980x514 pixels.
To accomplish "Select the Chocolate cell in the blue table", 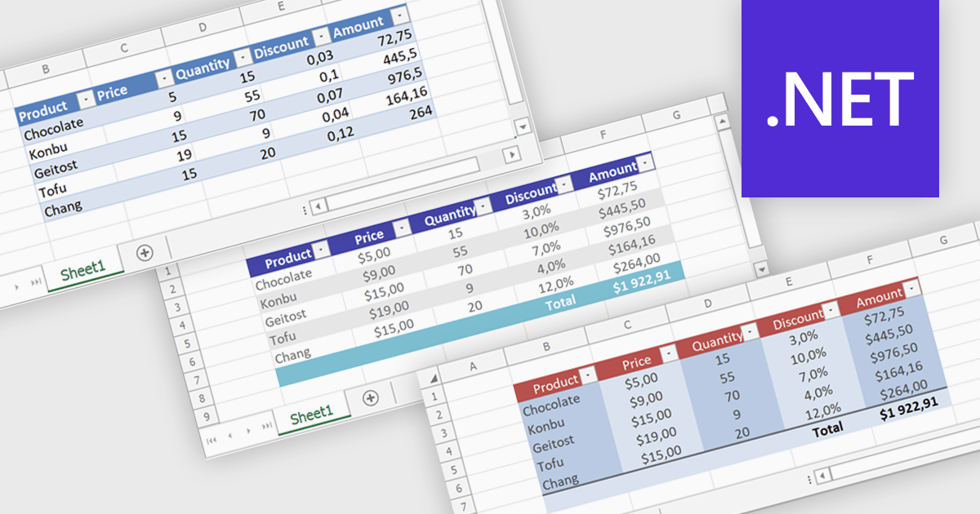I will point(55,128).
